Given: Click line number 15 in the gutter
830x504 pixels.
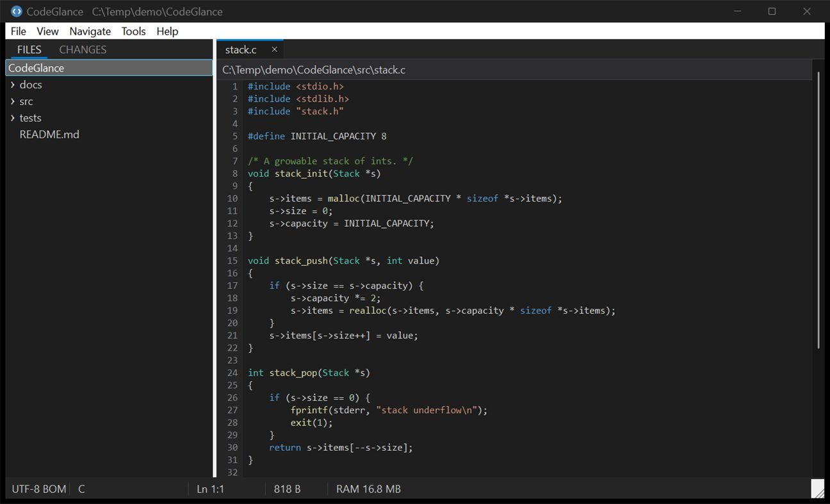Looking at the screenshot, I should click(232, 261).
